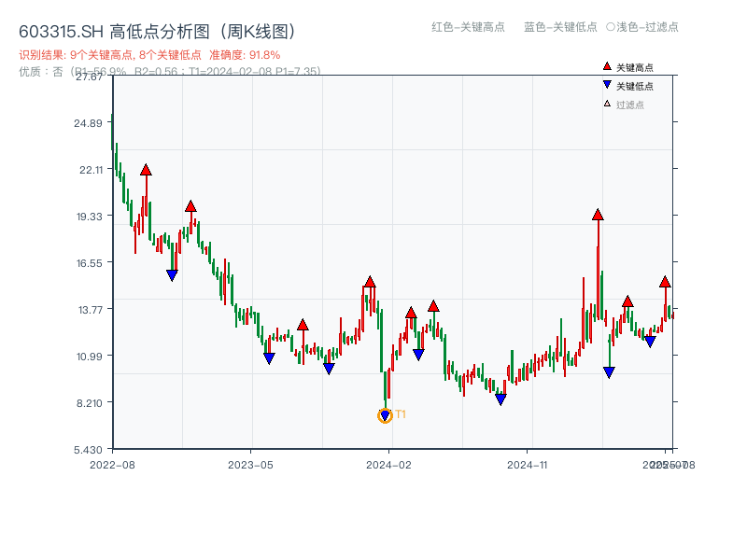Click the red key-high marker near 19.33 in late 2022
Image resolution: width=747 pixels, height=560 pixels.
point(192,207)
